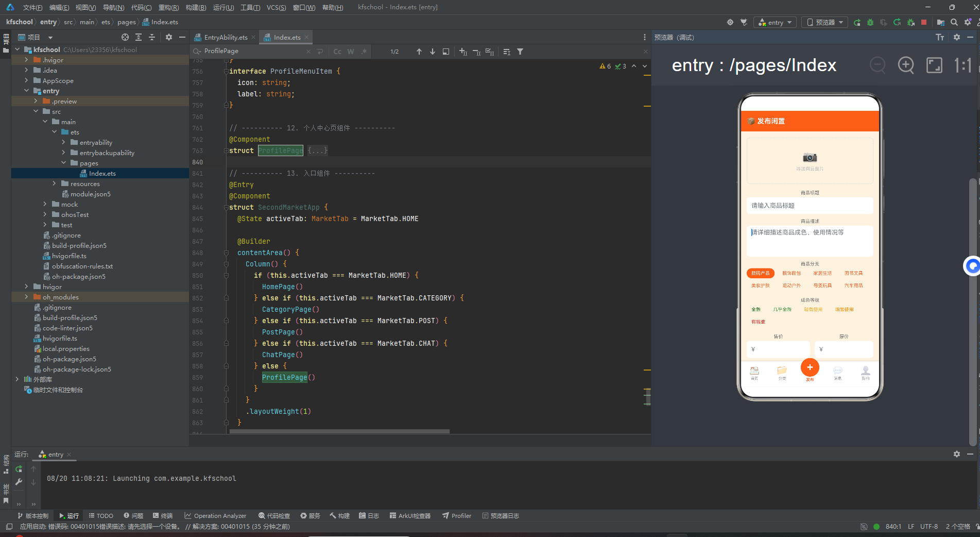The width and height of the screenshot is (980, 537).
Task: Tap 首页 in the preview bottom navigation
Action: [754, 373]
